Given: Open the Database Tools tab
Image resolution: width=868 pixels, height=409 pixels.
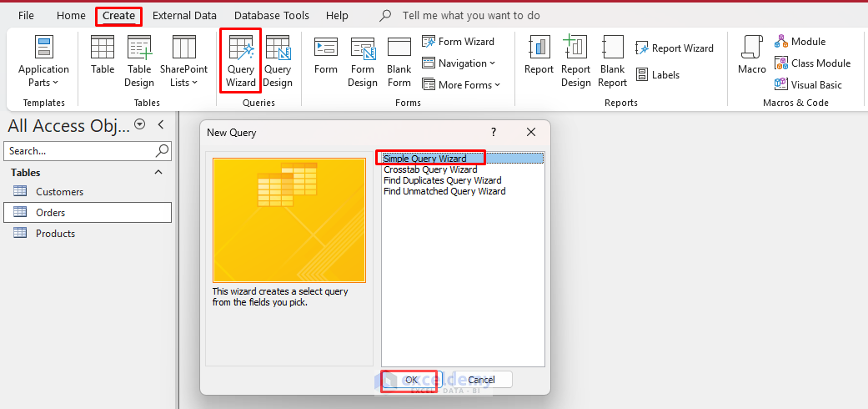Looking at the screenshot, I should click(271, 16).
